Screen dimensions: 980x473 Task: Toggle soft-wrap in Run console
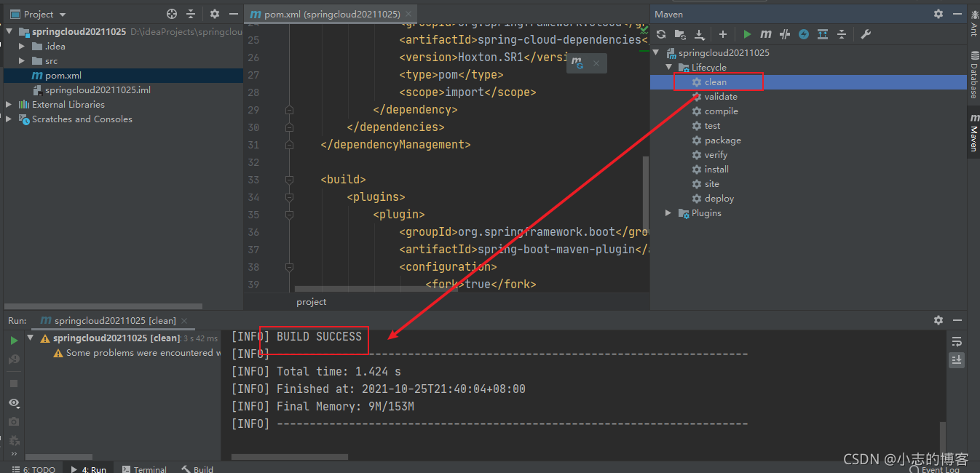coord(957,341)
